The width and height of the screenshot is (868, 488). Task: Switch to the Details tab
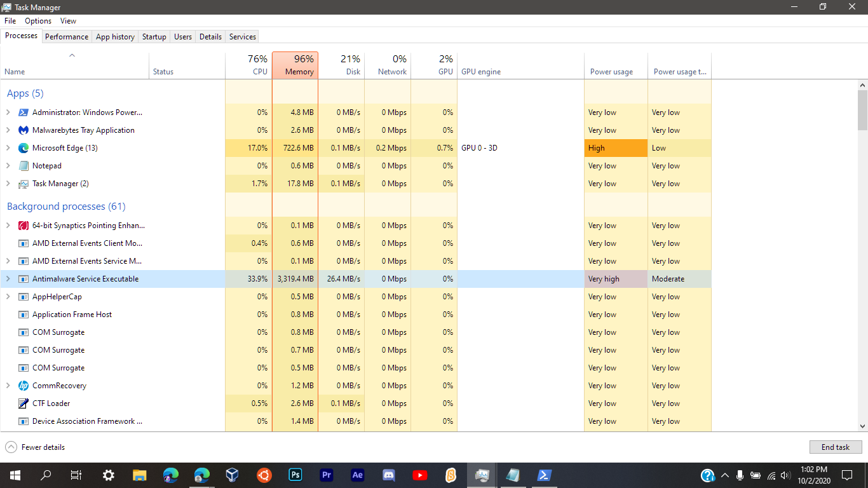click(210, 37)
